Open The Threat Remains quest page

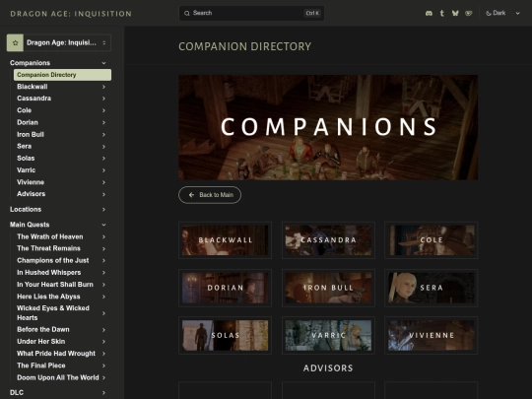click(62, 248)
